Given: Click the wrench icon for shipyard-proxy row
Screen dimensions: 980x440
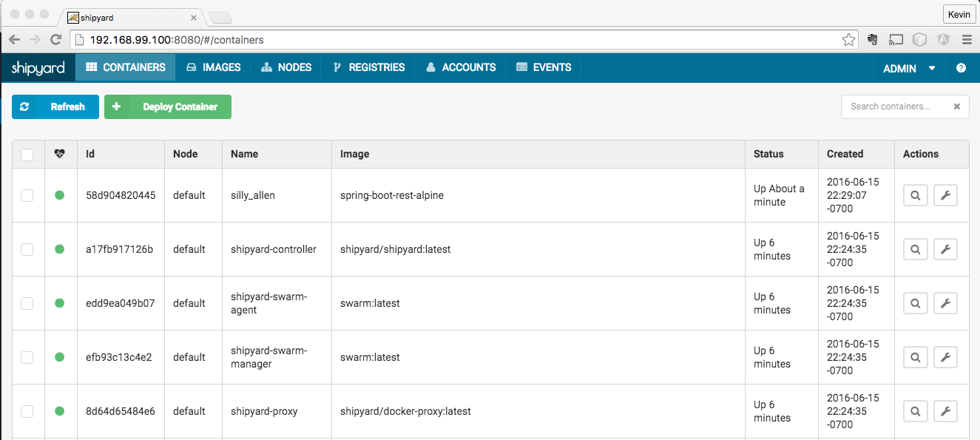Looking at the screenshot, I should coord(945,411).
